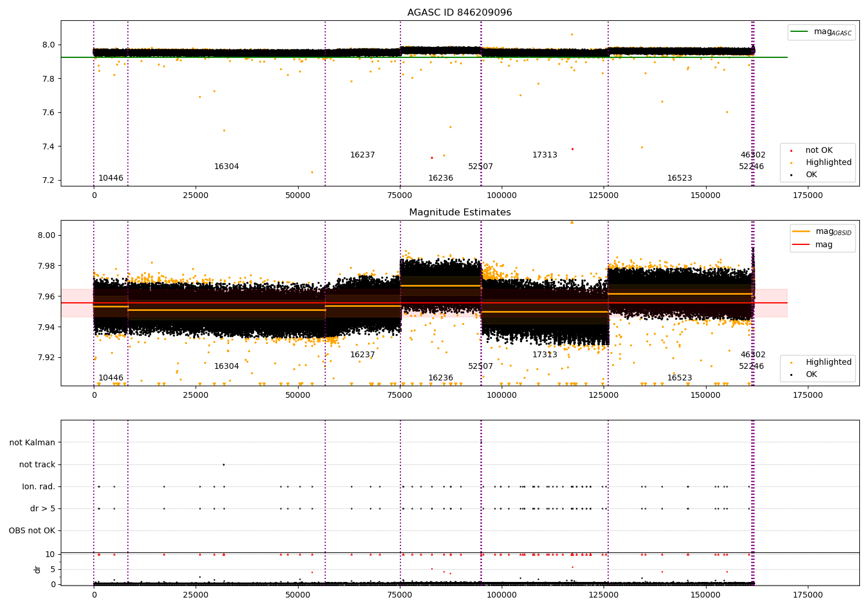Click obsid label 16304 in the Magnitude Estimates plot
The height and width of the screenshot is (608, 868).
tap(226, 367)
